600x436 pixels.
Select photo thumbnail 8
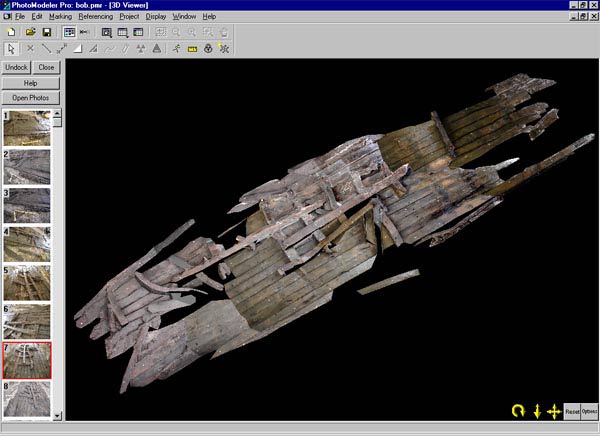pyautogui.click(x=27, y=399)
